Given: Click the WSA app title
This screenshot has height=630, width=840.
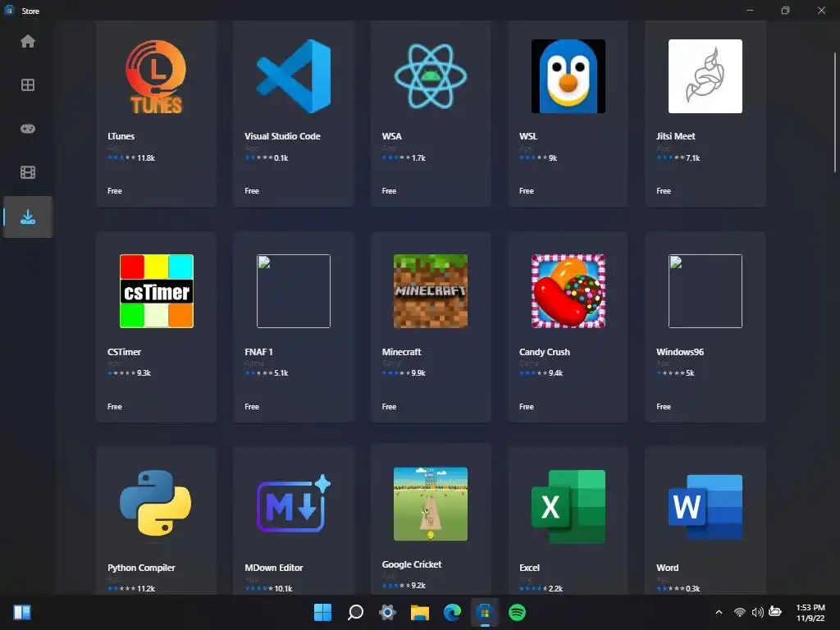Looking at the screenshot, I should 391,136.
